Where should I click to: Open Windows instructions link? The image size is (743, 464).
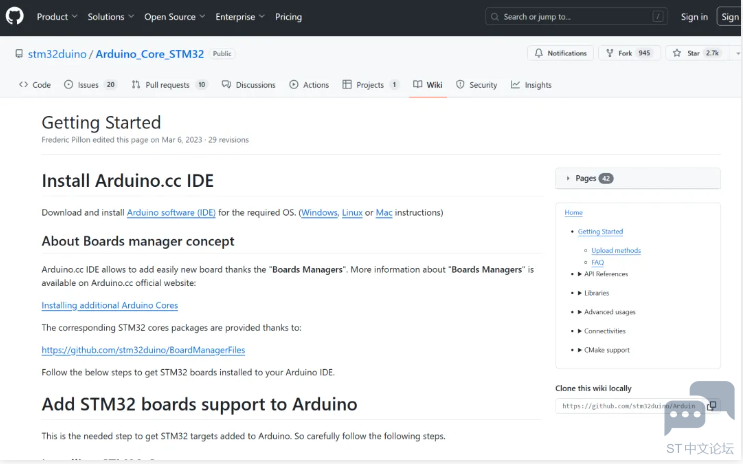click(319, 213)
